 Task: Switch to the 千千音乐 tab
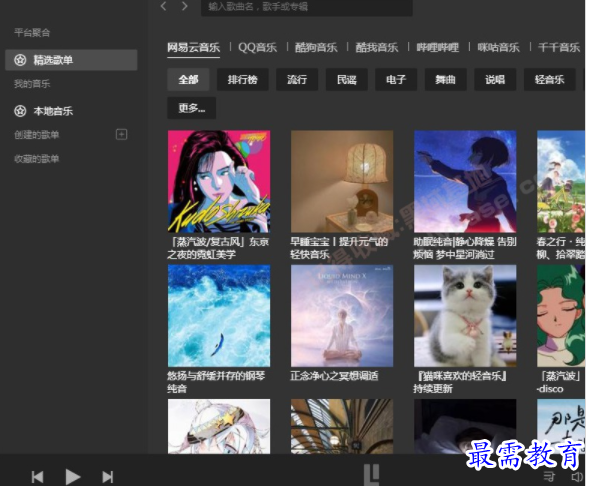pos(559,47)
